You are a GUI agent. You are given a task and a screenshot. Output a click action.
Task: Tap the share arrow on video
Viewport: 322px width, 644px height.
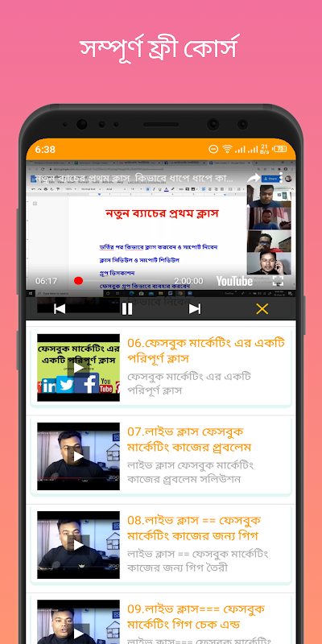(x=254, y=178)
